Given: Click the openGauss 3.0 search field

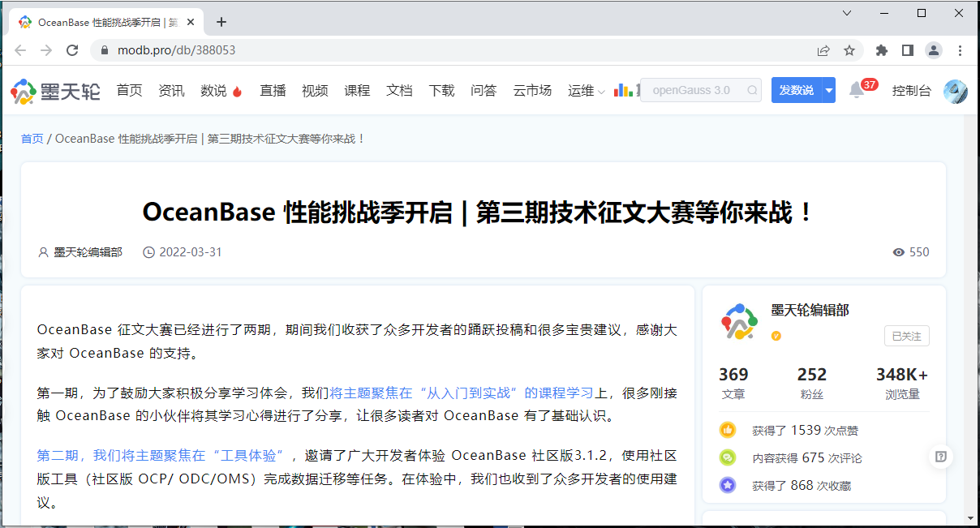Looking at the screenshot, I should (x=701, y=90).
